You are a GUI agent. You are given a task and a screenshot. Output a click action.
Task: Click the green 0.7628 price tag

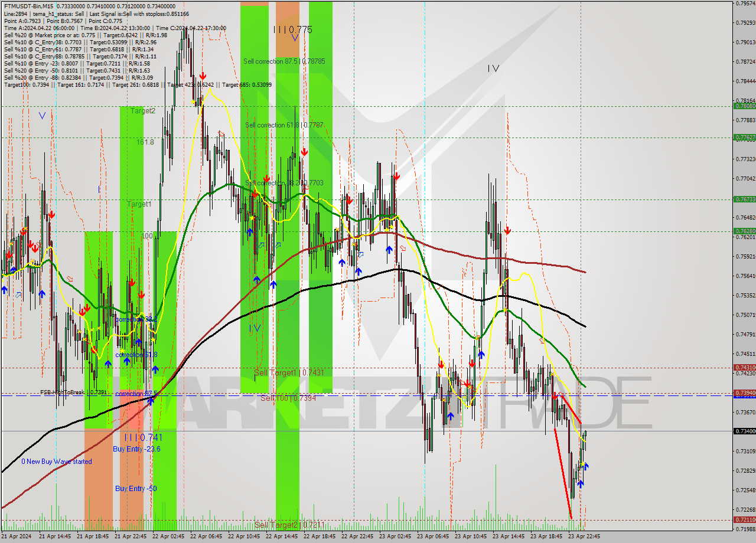pyautogui.click(x=744, y=231)
